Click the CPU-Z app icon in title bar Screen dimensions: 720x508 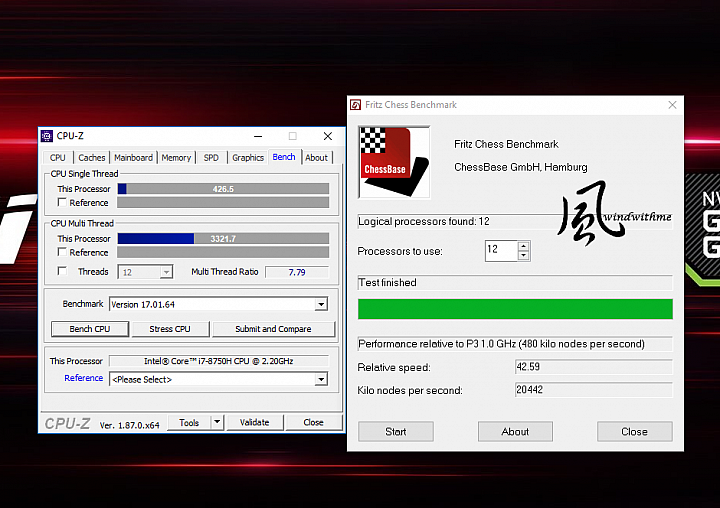point(47,136)
